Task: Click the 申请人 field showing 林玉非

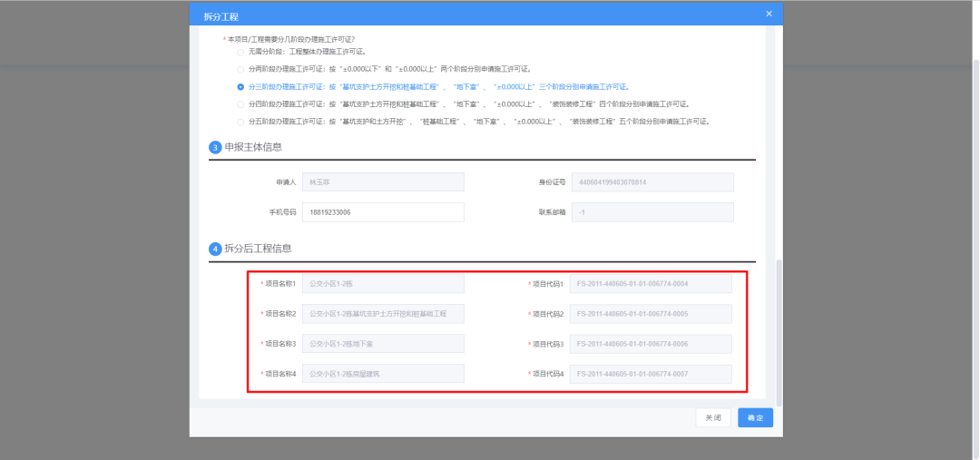Action: (x=383, y=181)
